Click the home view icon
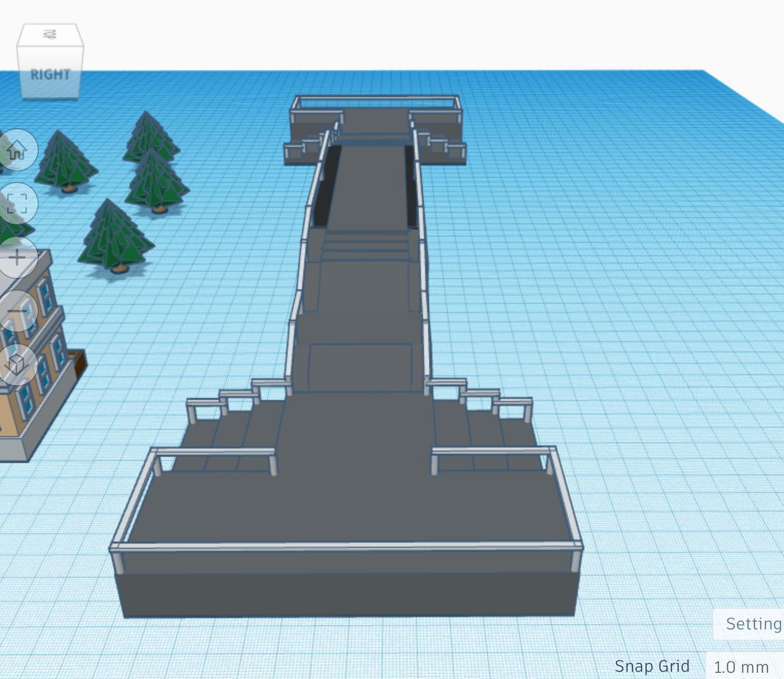This screenshot has width=784, height=679. [17, 150]
